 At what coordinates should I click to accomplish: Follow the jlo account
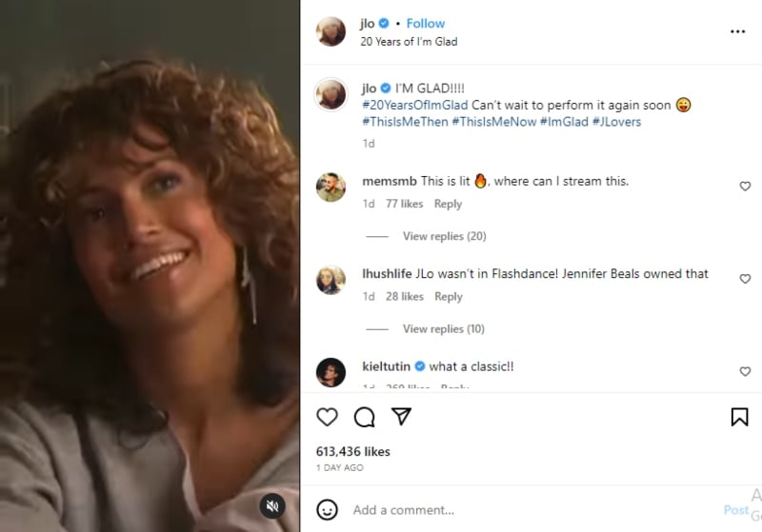coord(426,23)
